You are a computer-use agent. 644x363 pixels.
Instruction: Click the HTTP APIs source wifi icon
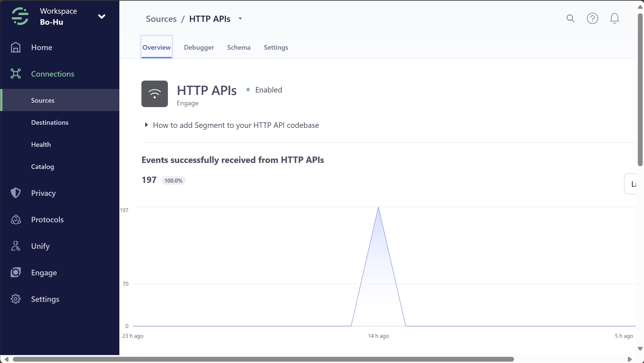[154, 94]
